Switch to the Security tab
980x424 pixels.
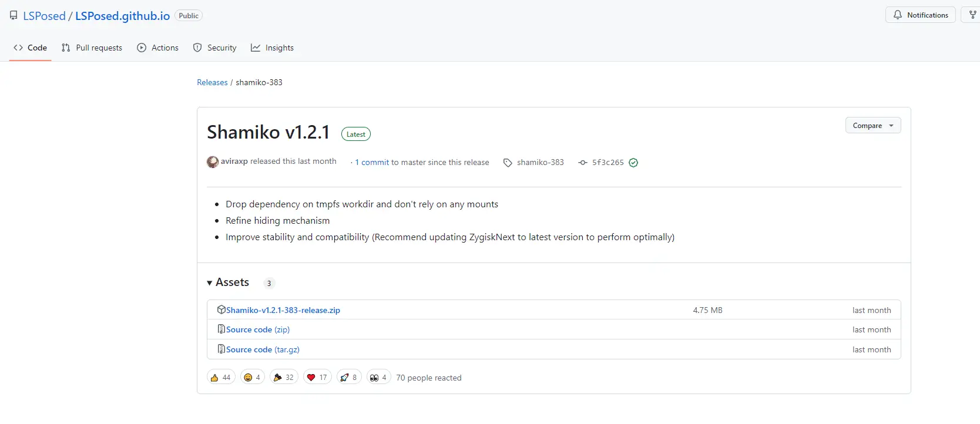point(215,48)
